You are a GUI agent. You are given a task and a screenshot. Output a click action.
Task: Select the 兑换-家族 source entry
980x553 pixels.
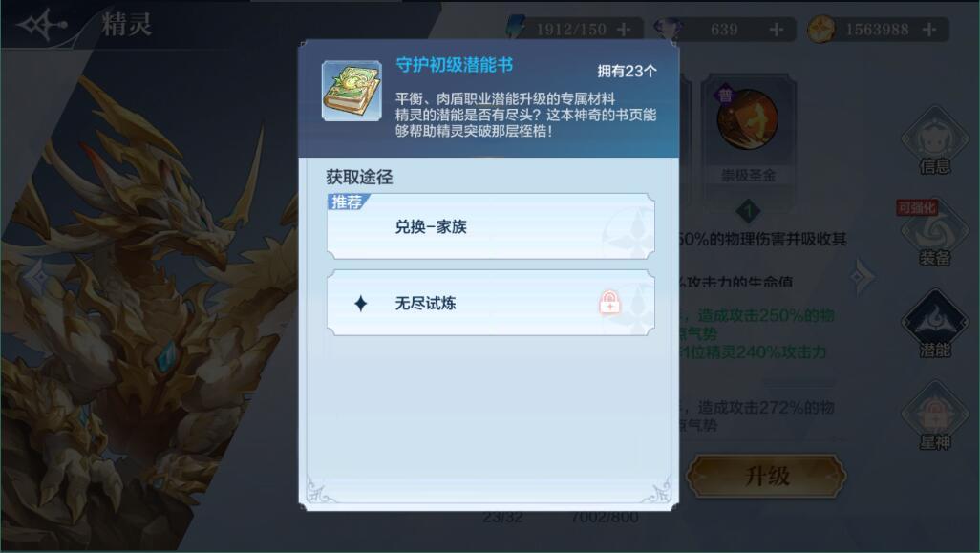(x=491, y=226)
